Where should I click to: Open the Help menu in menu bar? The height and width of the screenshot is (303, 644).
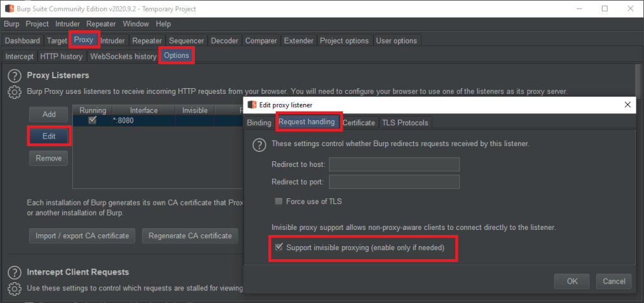pyautogui.click(x=163, y=24)
